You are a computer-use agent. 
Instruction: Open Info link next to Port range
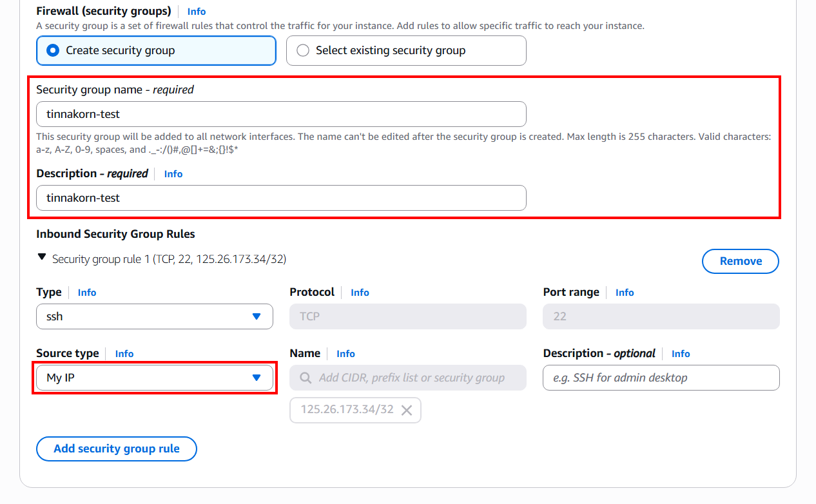pyautogui.click(x=625, y=293)
